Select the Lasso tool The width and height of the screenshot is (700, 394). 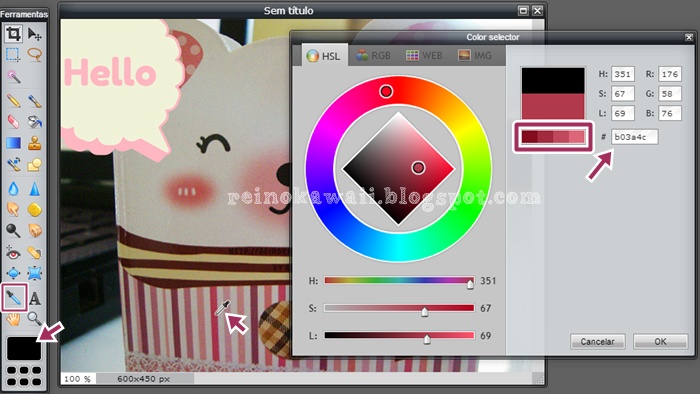[x=34, y=55]
